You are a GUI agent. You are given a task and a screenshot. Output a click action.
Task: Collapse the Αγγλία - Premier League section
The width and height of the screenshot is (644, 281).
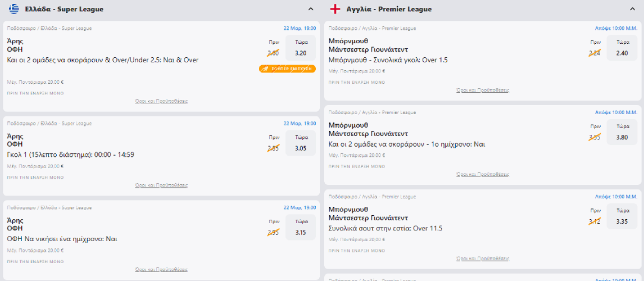coord(632,9)
